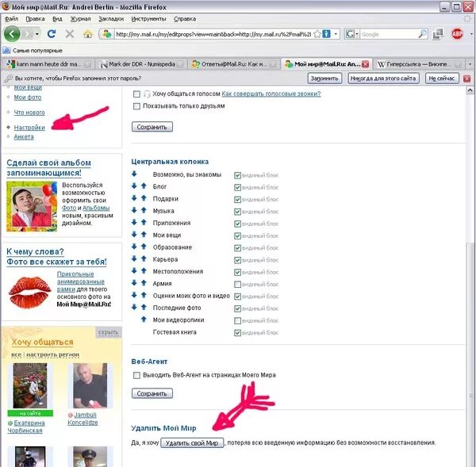The height and width of the screenshot is (467, 476).
Task: Open Анкета link in sidebar
Action: click(x=24, y=136)
